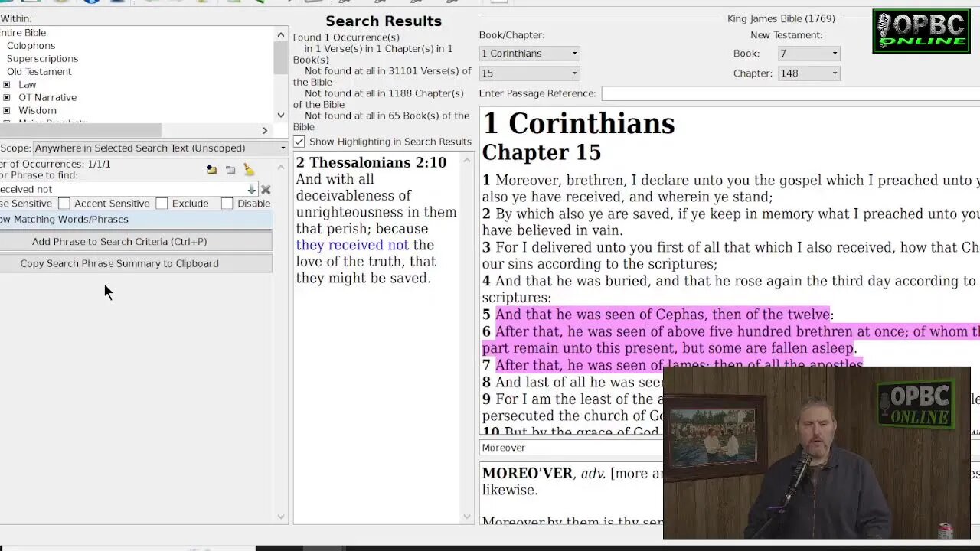Toggle the Accent Sensitive checkbox

[x=64, y=204]
